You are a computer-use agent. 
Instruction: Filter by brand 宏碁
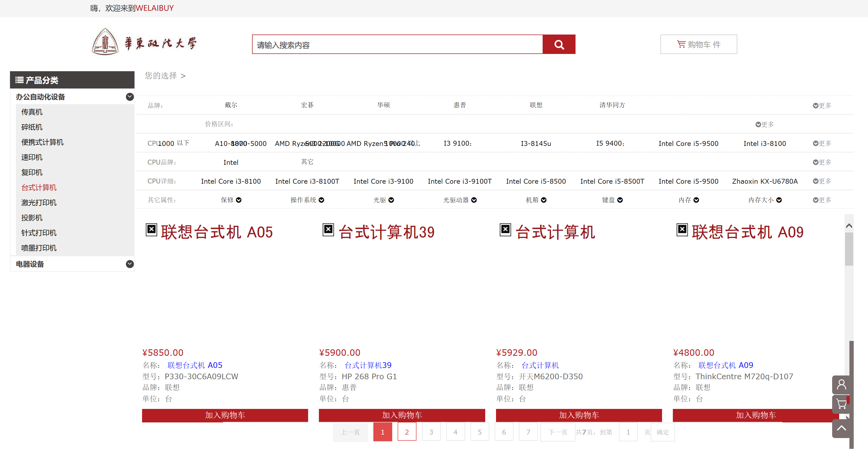(x=307, y=105)
